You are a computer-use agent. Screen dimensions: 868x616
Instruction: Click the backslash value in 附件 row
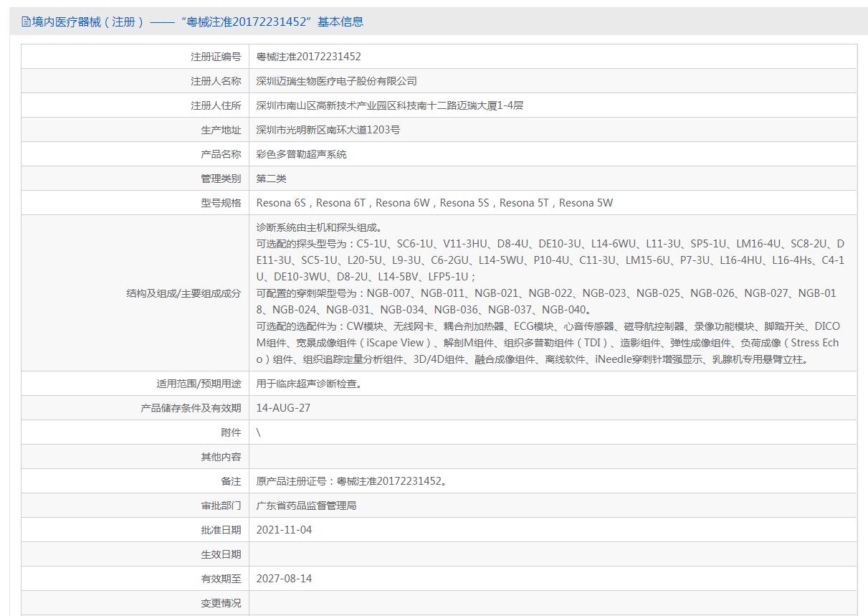259,432
